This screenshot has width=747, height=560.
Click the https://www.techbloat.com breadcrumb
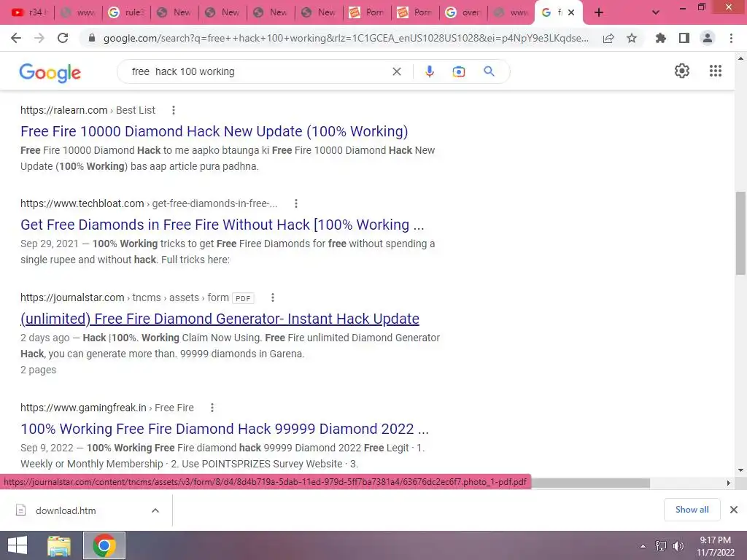[82, 203]
